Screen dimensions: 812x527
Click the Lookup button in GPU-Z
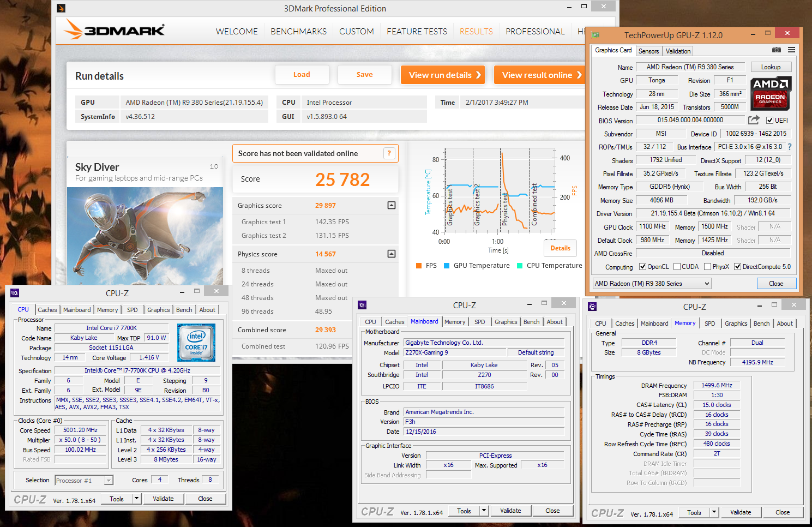point(771,67)
